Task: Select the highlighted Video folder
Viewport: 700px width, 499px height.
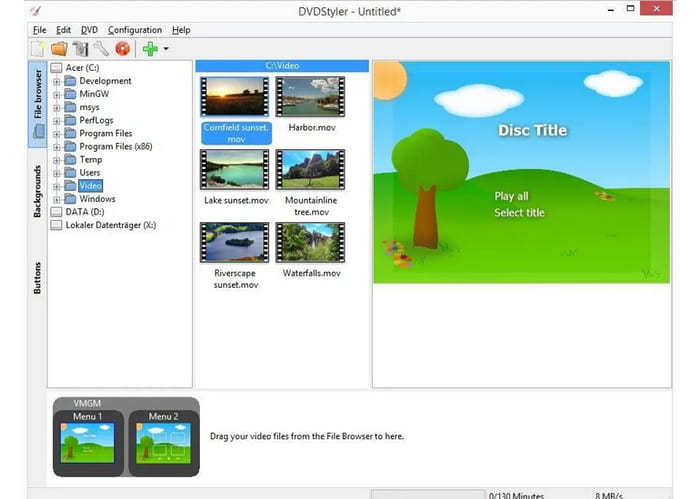Action: 91,186
